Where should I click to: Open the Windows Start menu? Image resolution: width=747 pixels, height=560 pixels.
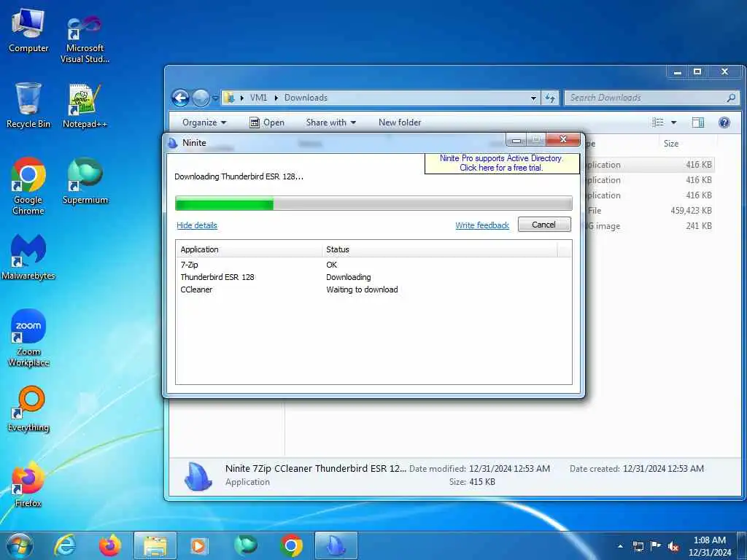pyautogui.click(x=20, y=545)
